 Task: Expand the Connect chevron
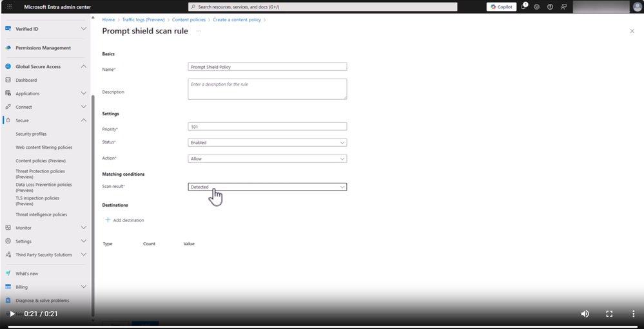click(83, 107)
